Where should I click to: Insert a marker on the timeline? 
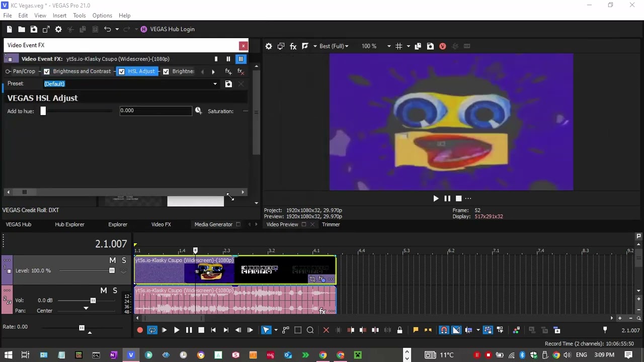[x=416, y=330]
